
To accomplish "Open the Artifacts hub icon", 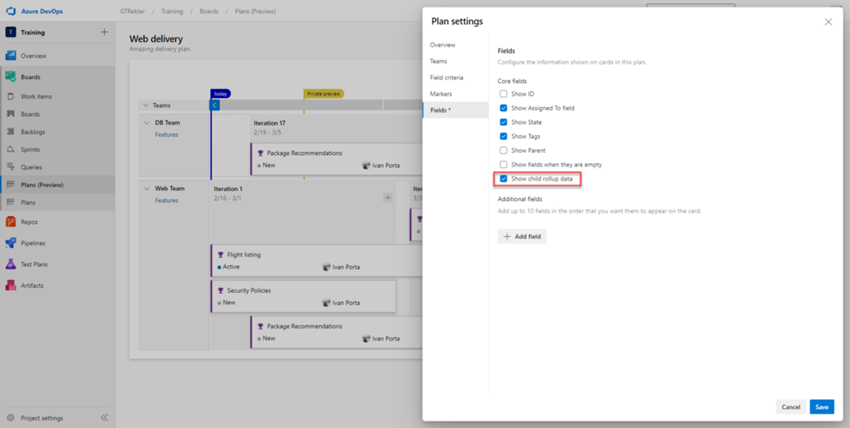I will (10, 286).
